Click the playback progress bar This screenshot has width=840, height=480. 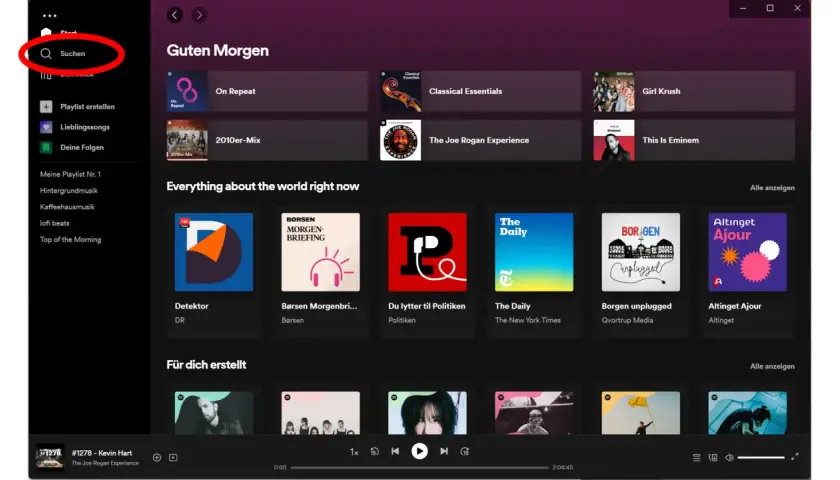419,468
